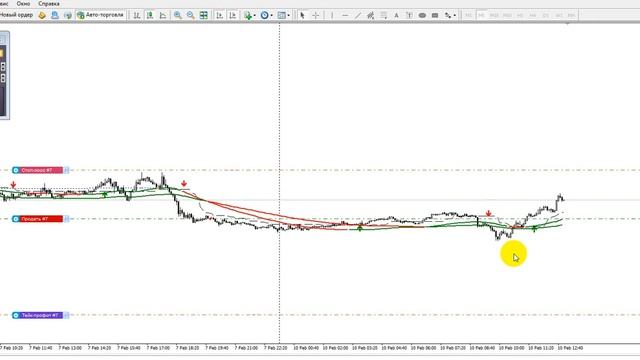
Task: Expand the templates dropdown arrow
Action: click(x=289, y=16)
